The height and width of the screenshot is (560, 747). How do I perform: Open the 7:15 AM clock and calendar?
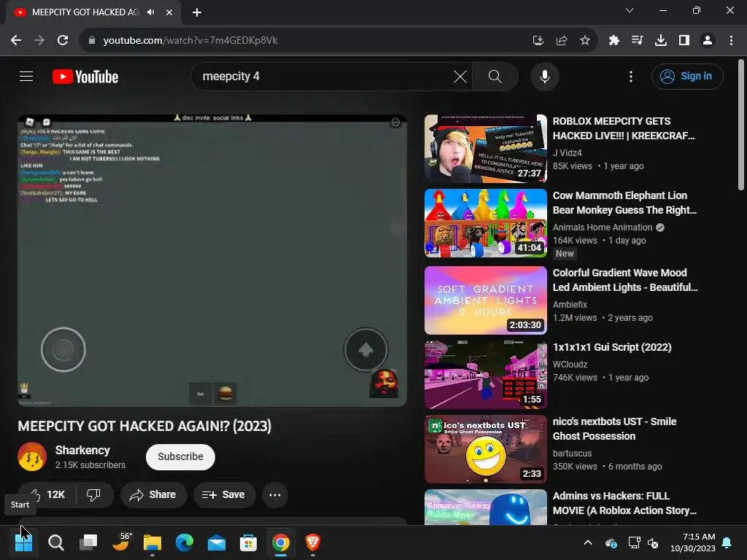[x=693, y=542]
